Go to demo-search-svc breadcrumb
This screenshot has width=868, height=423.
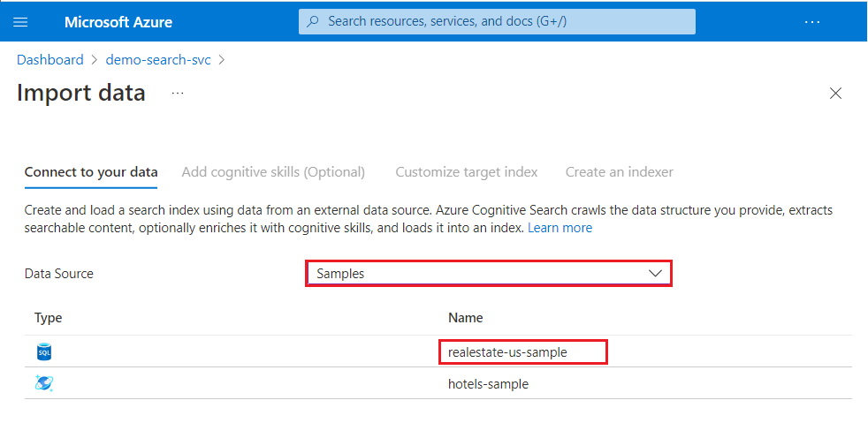coord(158,60)
